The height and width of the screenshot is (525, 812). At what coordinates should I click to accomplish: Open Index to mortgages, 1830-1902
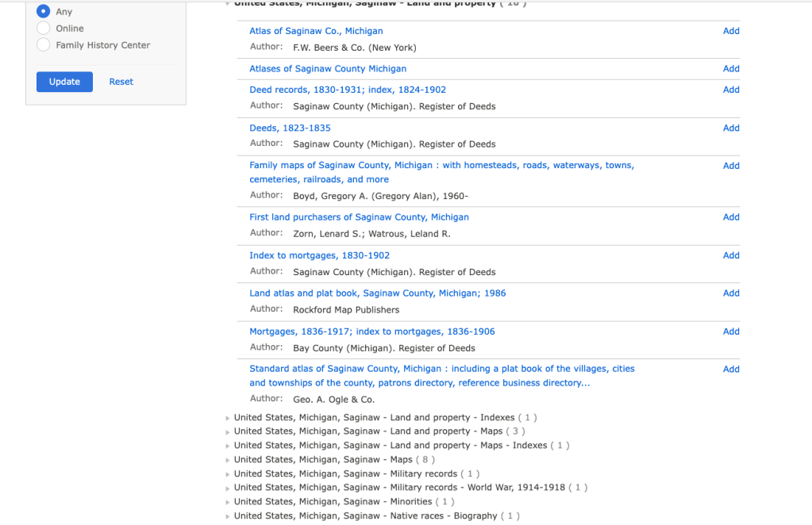tap(319, 255)
